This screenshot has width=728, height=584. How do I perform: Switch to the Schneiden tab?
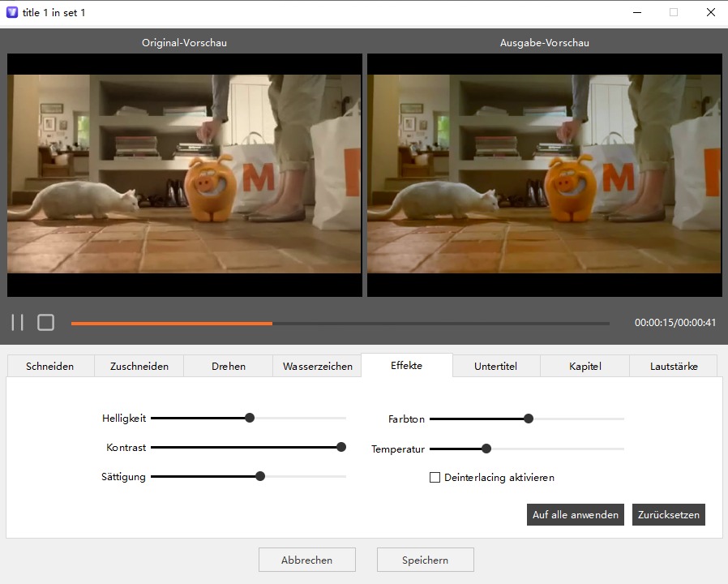[50, 366]
